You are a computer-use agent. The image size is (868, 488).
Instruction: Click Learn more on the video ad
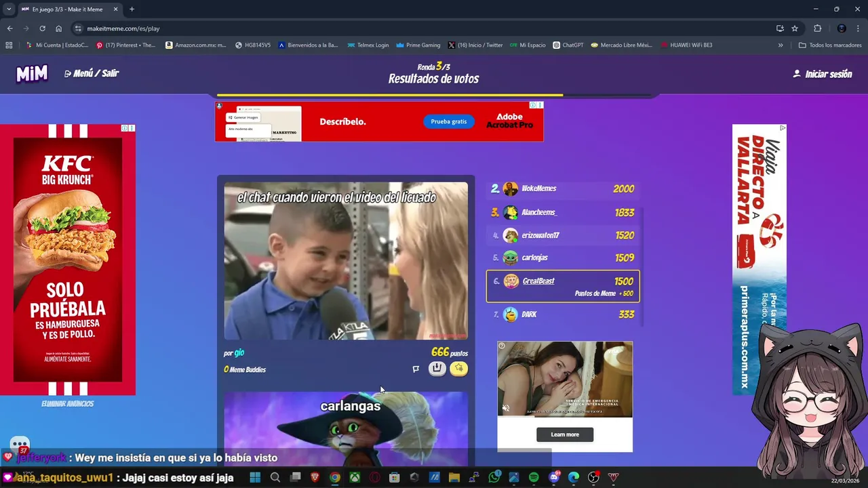pos(565,434)
